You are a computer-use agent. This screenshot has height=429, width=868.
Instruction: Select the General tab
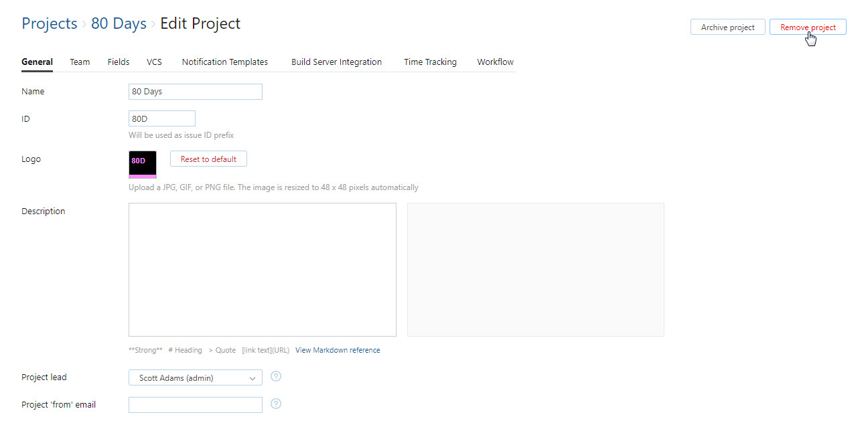[x=37, y=62]
